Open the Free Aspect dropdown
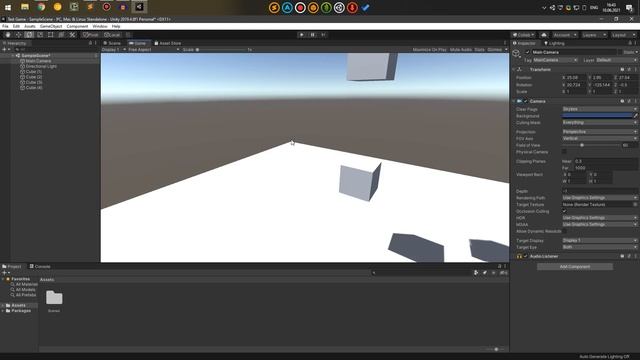 [x=153, y=50]
